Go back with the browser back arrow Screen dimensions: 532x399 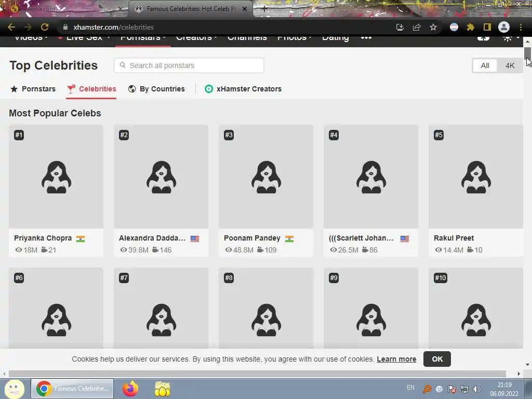[11, 27]
